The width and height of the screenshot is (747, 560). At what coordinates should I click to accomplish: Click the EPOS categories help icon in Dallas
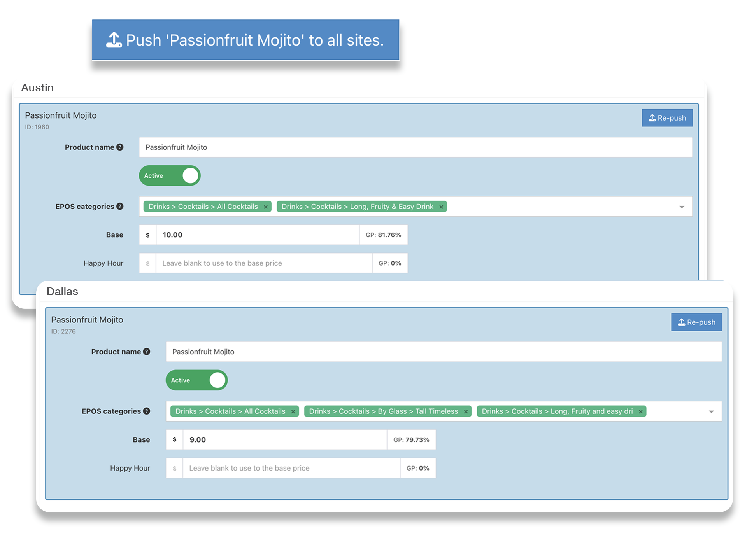click(x=147, y=411)
